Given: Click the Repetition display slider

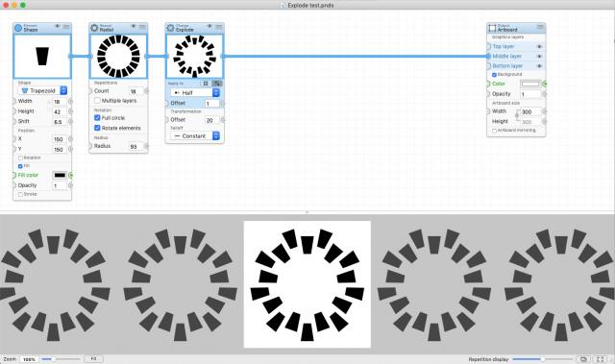Looking at the screenshot, I should [542, 359].
